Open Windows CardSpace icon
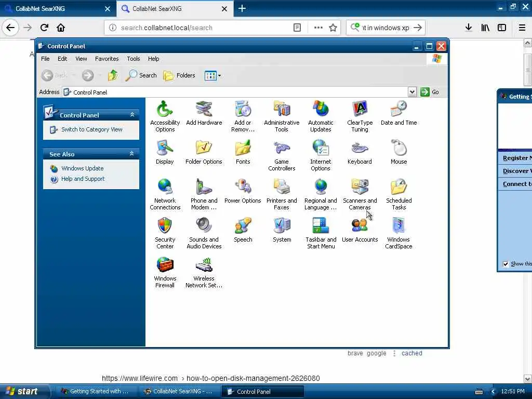Image resolution: width=532 pixels, height=399 pixels. (x=398, y=233)
